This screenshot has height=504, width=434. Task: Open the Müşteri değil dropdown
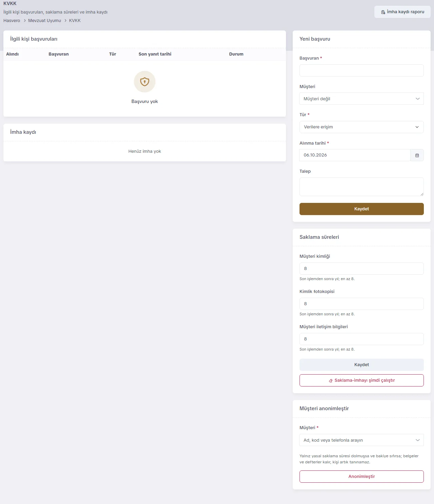(x=361, y=99)
